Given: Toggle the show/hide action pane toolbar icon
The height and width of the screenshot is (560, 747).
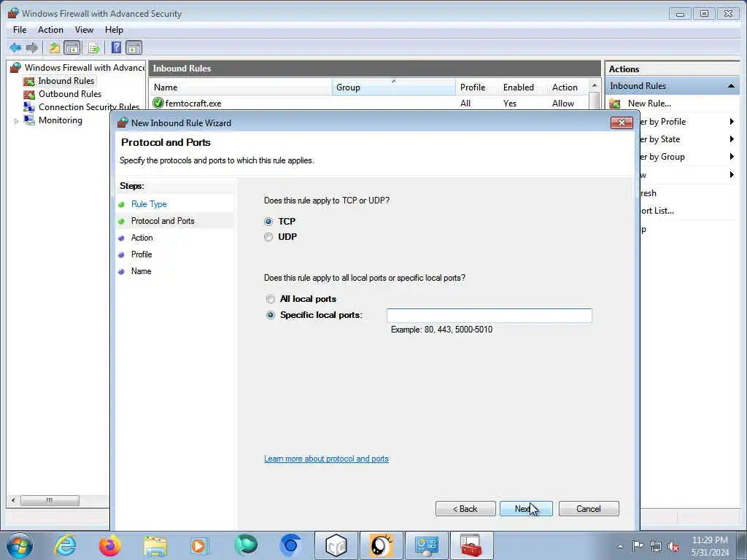Looking at the screenshot, I should click(134, 47).
